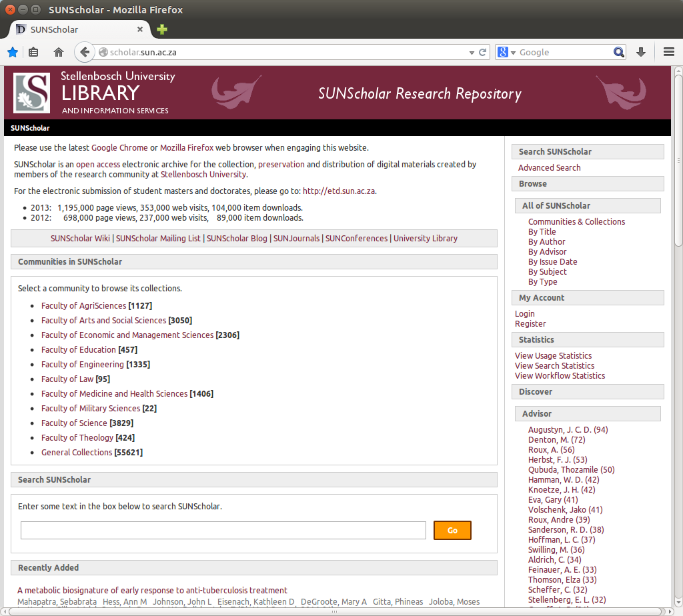Screen dimensions: 683x616
Task: Open View Workflow Statistics
Action: click(x=560, y=376)
